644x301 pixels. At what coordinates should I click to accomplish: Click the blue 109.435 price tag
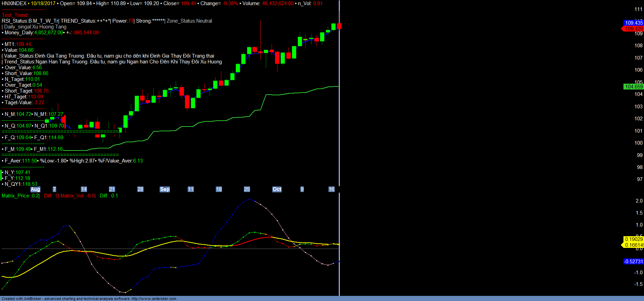click(633, 23)
